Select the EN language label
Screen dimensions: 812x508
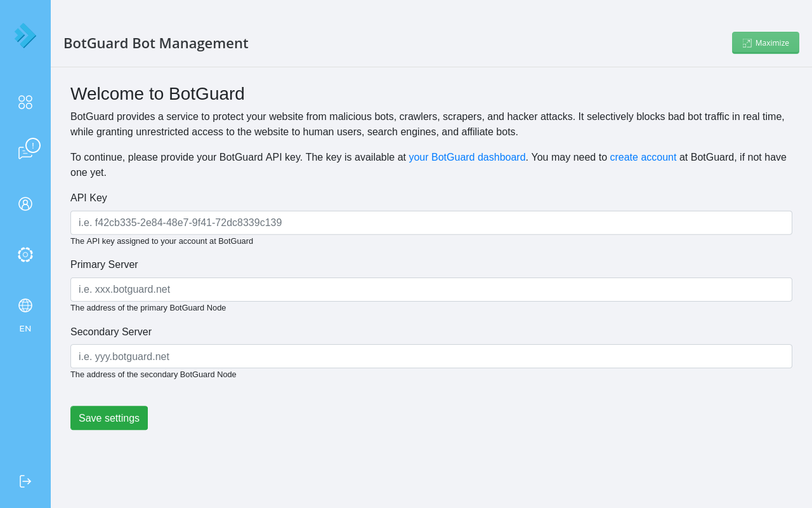pyautogui.click(x=25, y=329)
